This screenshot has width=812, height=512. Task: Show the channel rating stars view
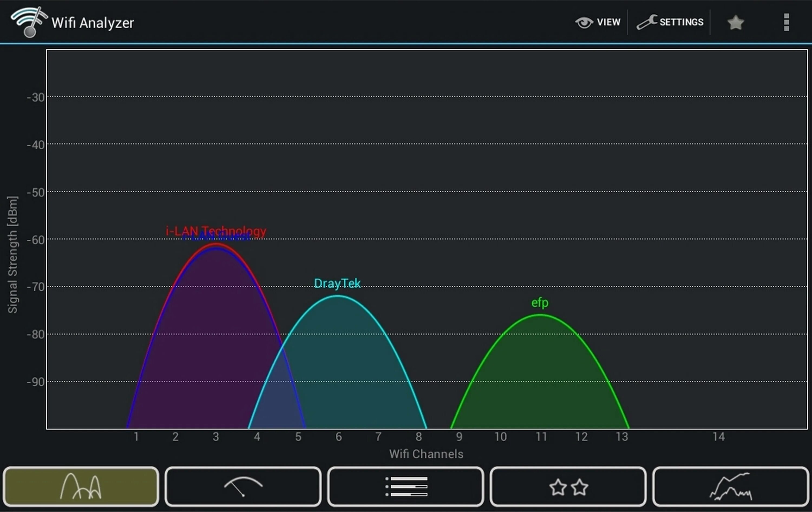(x=568, y=486)
